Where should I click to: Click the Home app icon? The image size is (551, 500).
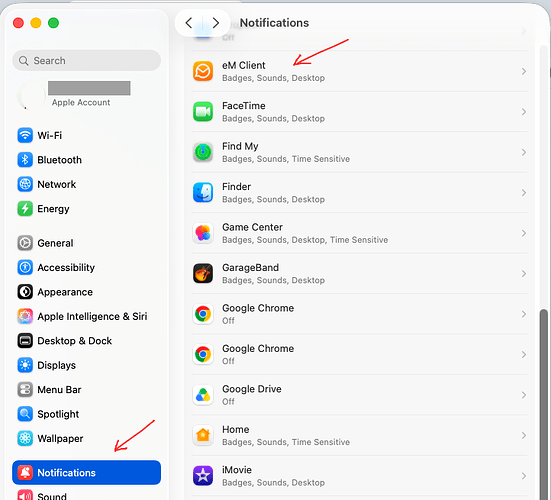(203, 435)
